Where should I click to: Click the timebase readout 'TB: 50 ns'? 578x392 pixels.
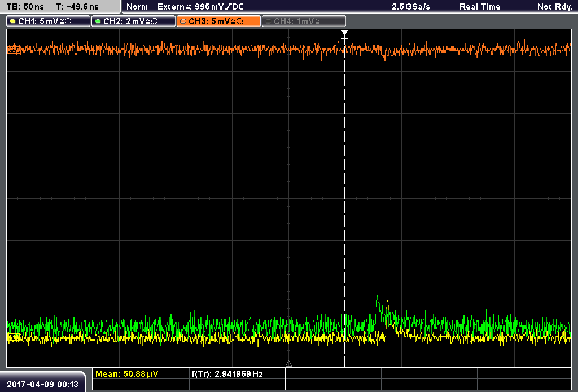coord(25,7)
